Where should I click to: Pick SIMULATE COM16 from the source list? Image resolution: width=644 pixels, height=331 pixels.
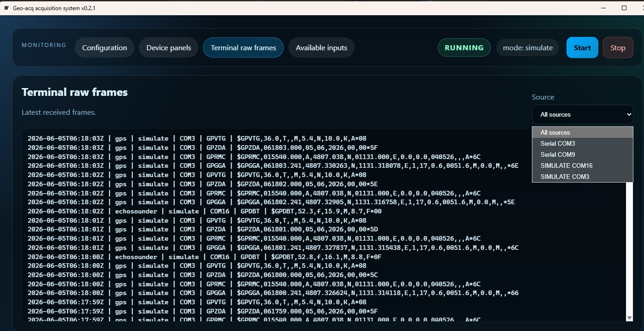582,165
